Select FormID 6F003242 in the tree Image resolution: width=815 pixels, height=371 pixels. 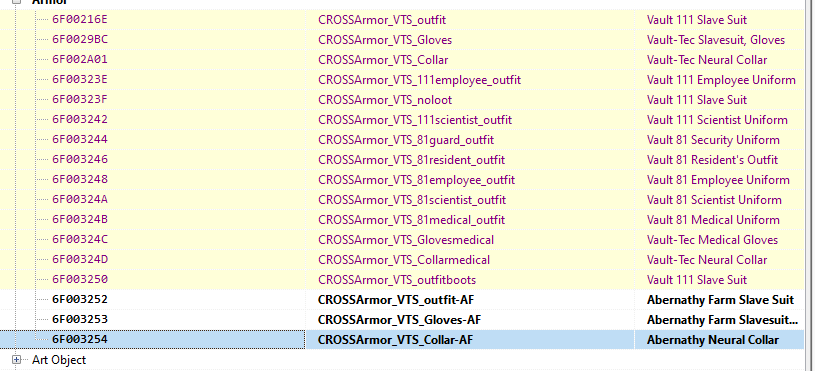[x=80, y=120]
